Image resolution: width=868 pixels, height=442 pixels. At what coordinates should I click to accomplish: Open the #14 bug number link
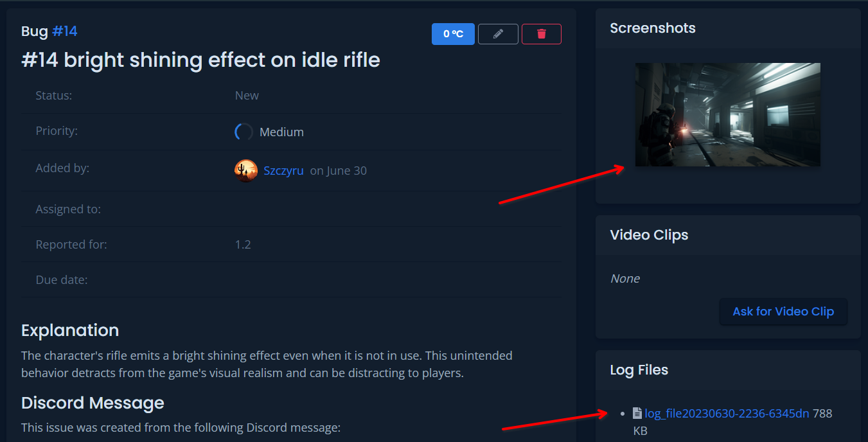point(64,31)
